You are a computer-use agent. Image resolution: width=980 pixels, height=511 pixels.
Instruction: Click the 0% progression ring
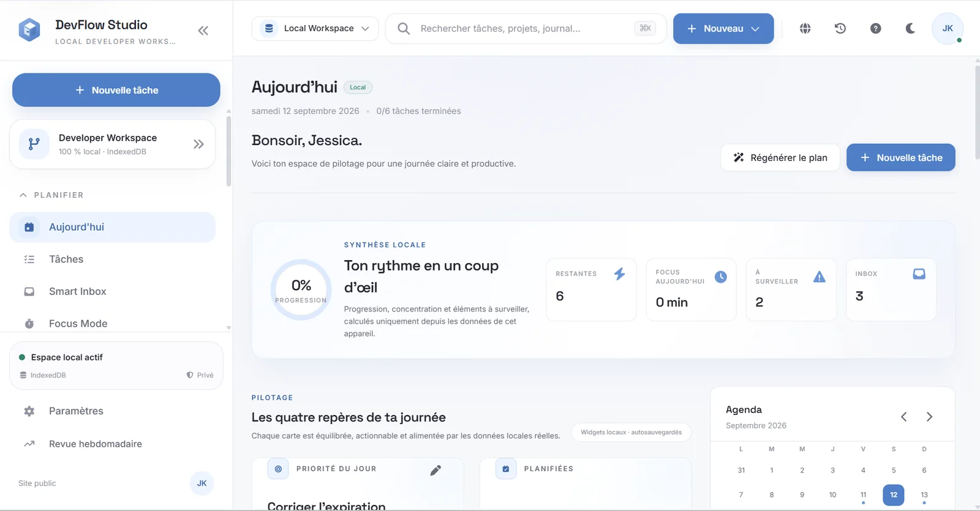[301, 289]
